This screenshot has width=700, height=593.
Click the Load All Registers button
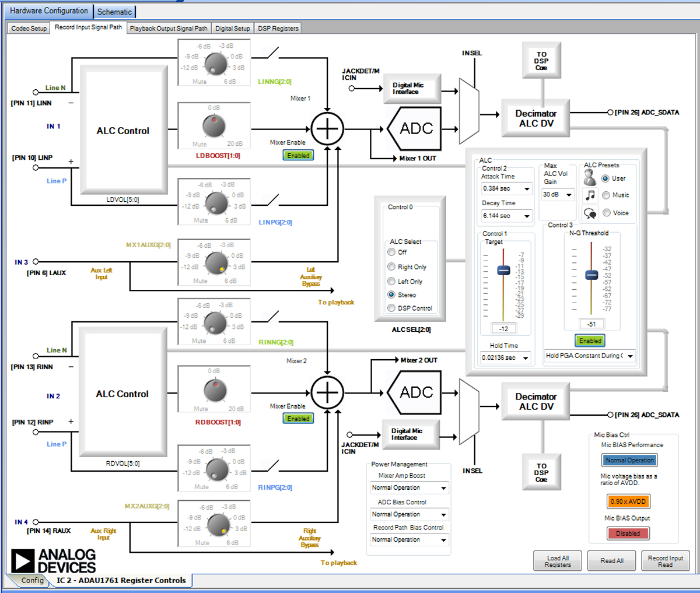click(558, 561)
